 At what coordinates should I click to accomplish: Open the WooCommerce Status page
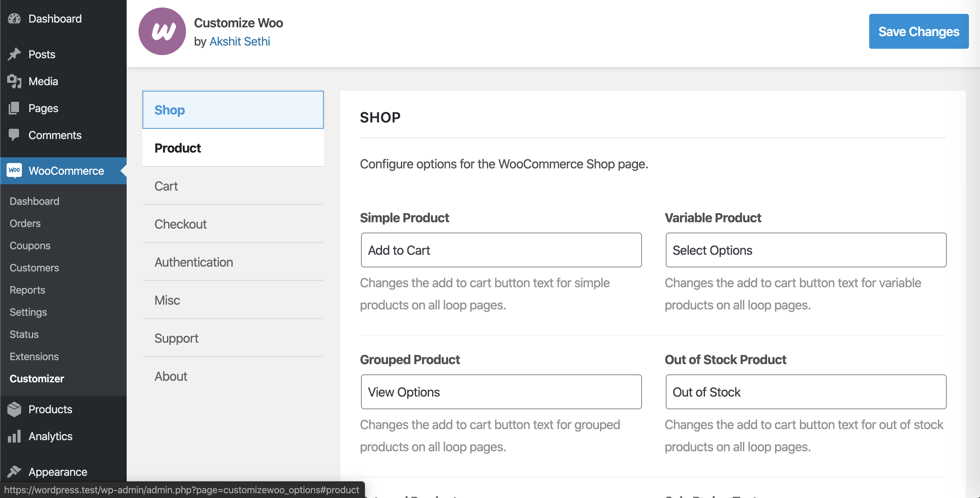(x=24, y=334)
